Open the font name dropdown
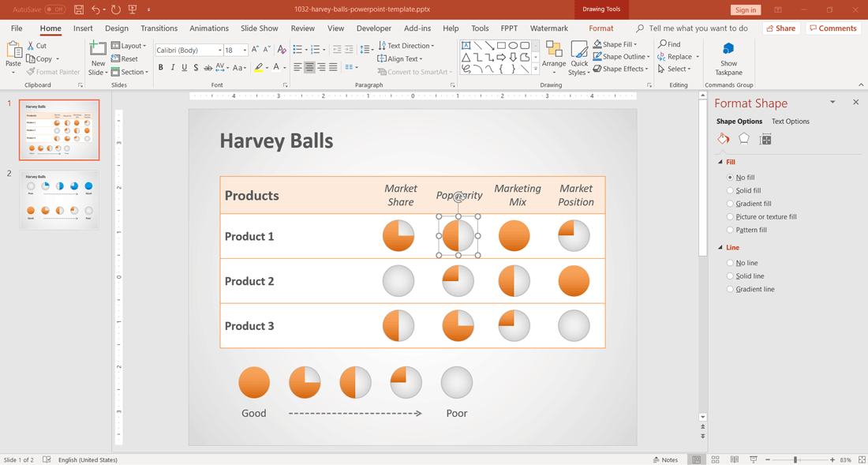Image resolution: width=868 pixels, height=465 pixels. click(x=219, y=51)
